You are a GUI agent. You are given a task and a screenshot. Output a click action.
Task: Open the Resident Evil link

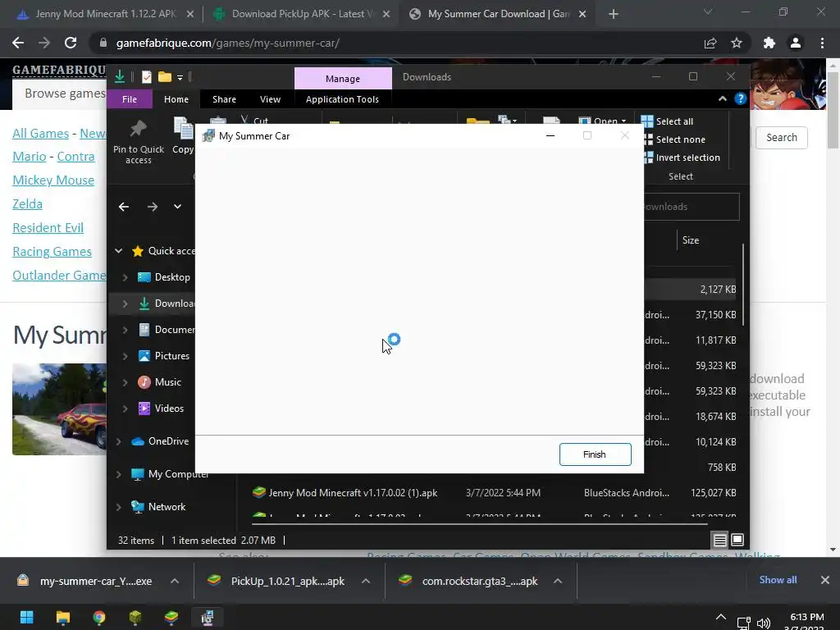pos(48,228)
